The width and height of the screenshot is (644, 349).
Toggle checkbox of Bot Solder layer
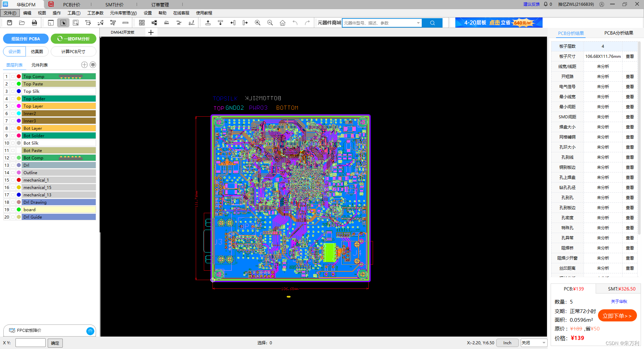[x=13, y=135]
